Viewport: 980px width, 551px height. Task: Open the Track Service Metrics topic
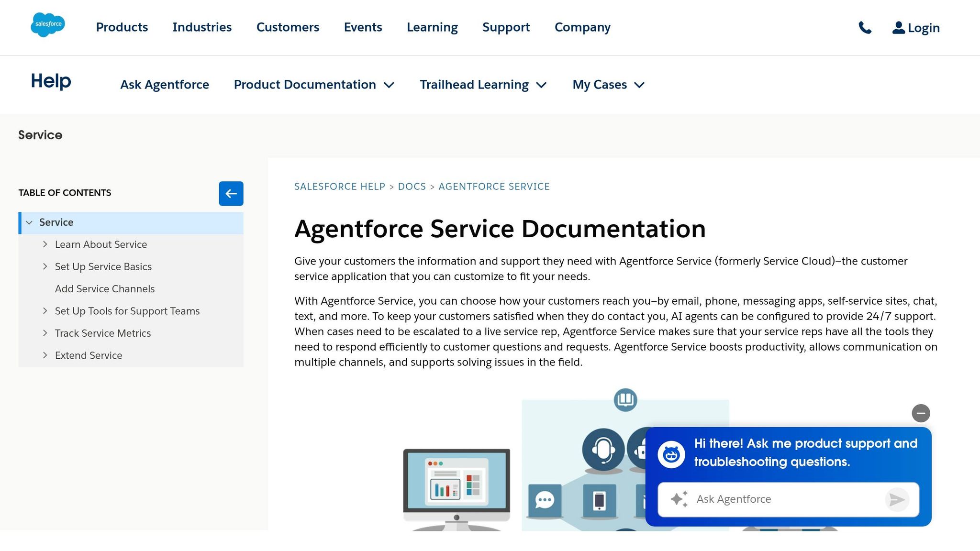point(103,333)
